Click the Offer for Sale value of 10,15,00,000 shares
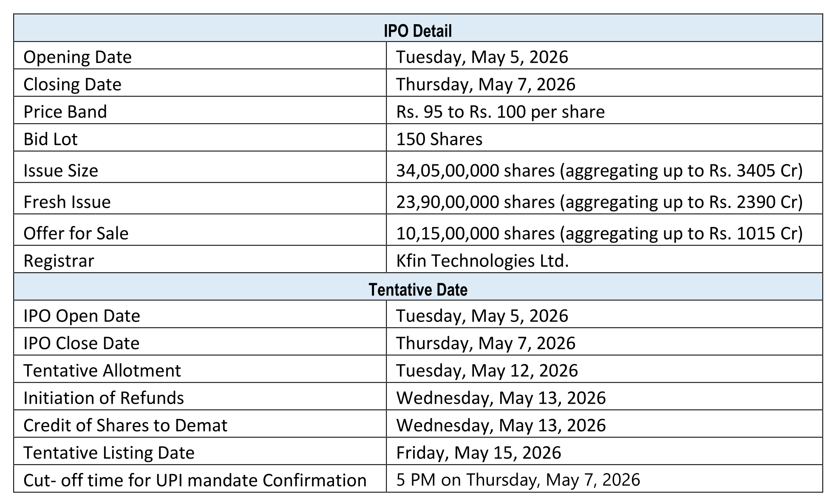This screenshot has width=830, height=504. [599, 233]
